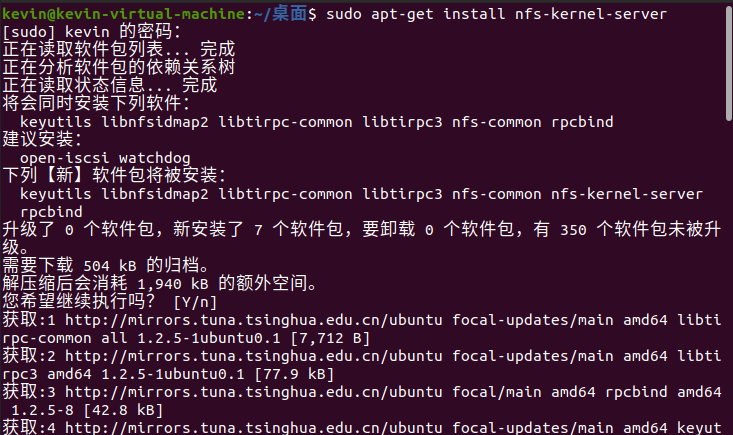Click the [77.9 kB] package size text
This screenshot has height=435, width=733.
click(x=294, y=374)
